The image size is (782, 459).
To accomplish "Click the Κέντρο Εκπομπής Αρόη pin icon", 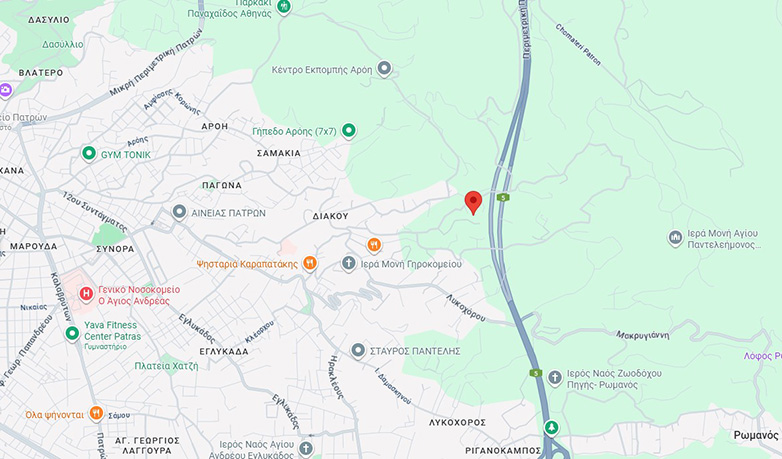I will pos(384,68).
